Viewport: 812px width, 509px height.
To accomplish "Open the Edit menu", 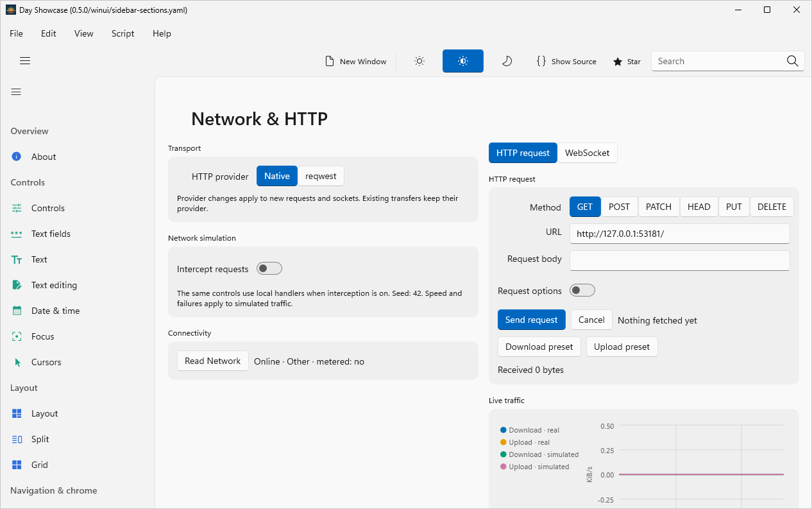I will click(49, 33).
